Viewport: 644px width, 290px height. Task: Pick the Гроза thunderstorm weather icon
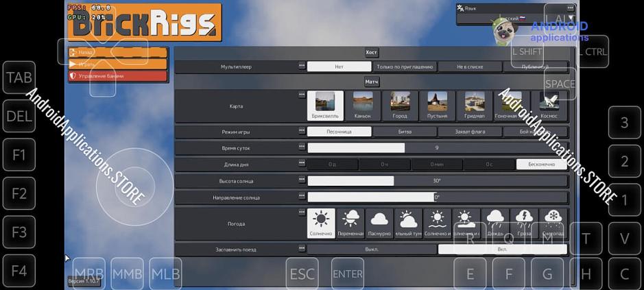click(524, 223)
